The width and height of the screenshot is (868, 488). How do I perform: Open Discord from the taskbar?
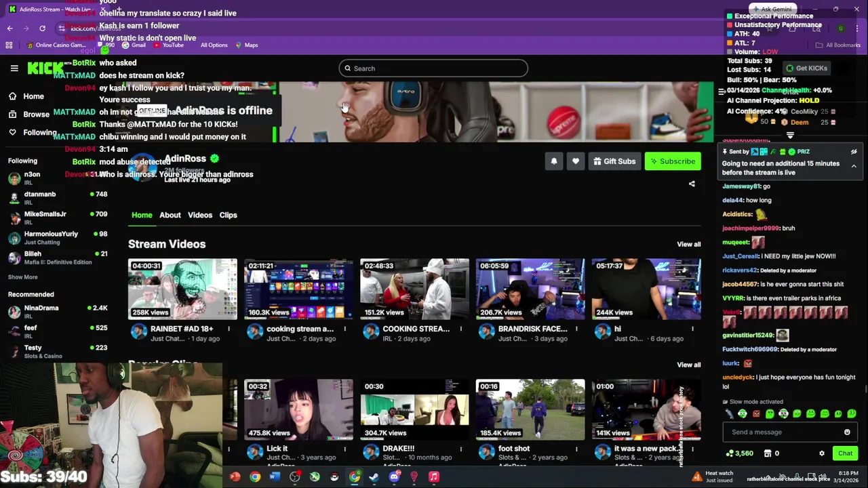click(x=394, y=477)
